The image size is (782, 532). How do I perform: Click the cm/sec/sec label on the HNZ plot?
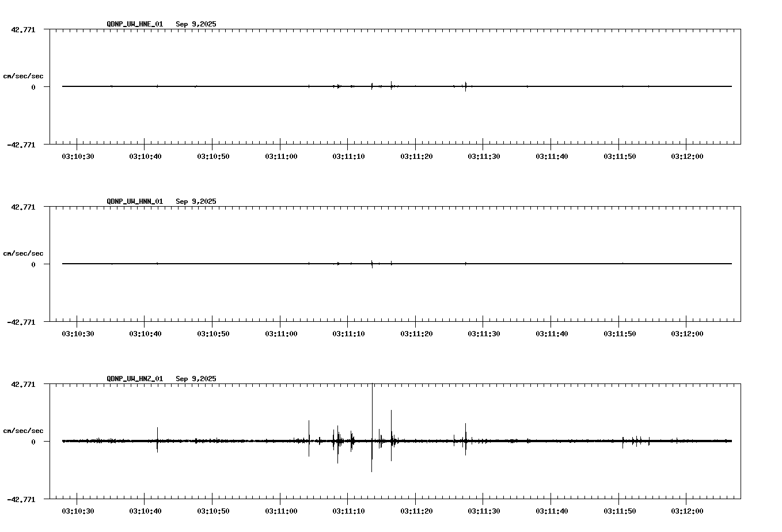tap(24, 430)
